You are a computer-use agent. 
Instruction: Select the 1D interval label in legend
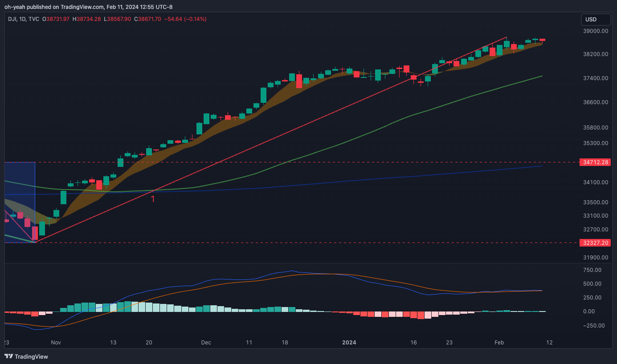(23, 19)
